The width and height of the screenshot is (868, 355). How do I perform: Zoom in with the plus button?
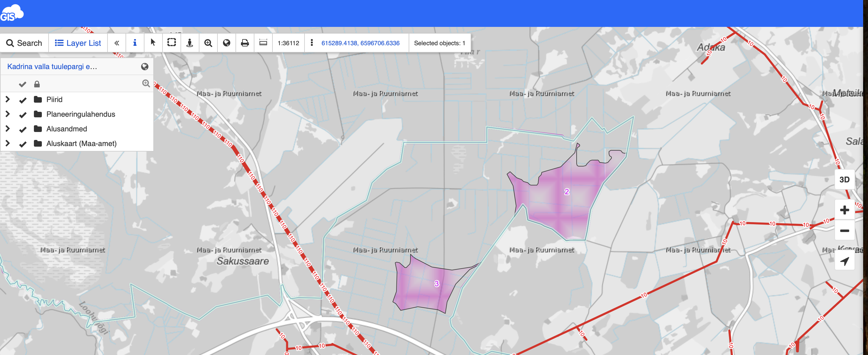844,210
